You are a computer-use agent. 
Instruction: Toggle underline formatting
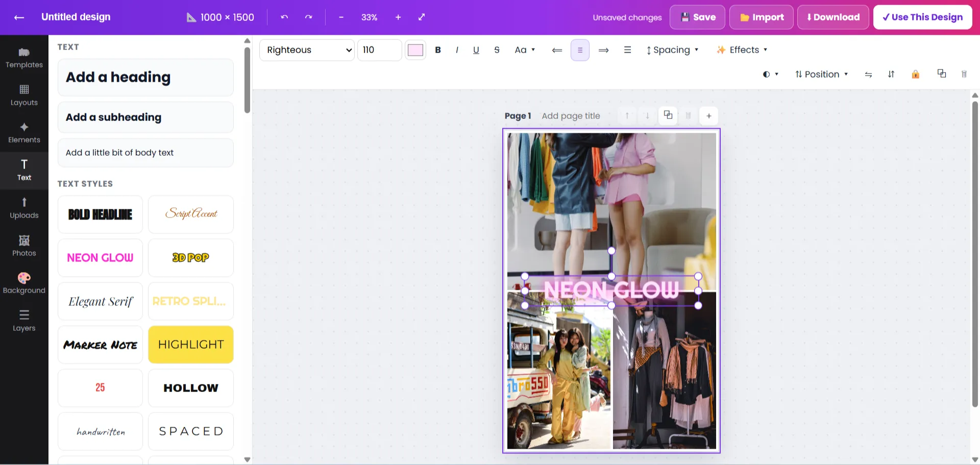[x=476, y=50]
